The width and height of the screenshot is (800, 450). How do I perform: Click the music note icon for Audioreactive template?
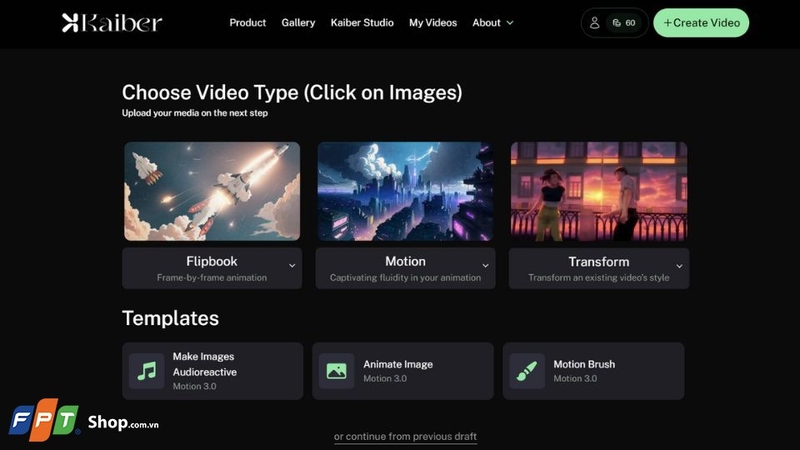click(146, 371)
